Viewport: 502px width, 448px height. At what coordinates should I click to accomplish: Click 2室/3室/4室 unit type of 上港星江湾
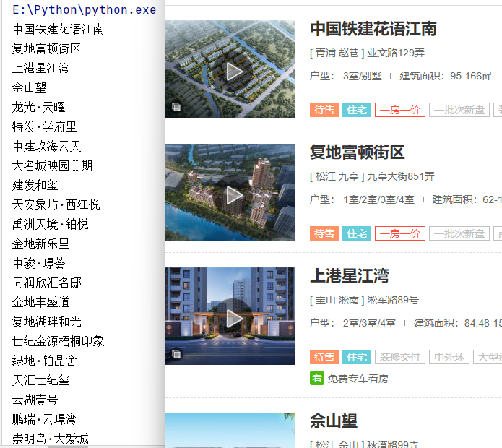(x=369, y=324)
